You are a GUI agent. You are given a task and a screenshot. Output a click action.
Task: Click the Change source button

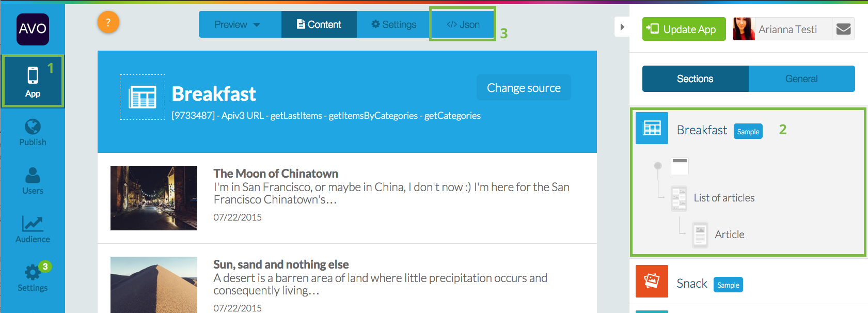pos(524,88)
